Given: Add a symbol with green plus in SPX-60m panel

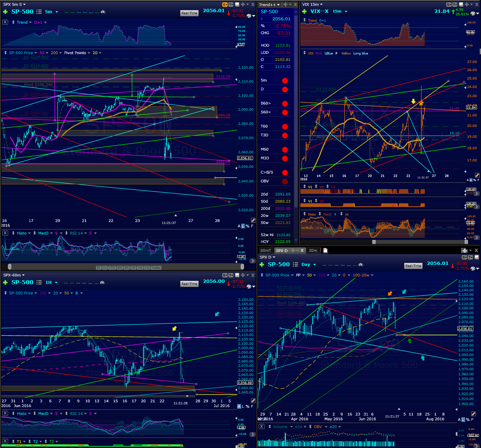Looking at the screenshot, I should coord(5,283).
